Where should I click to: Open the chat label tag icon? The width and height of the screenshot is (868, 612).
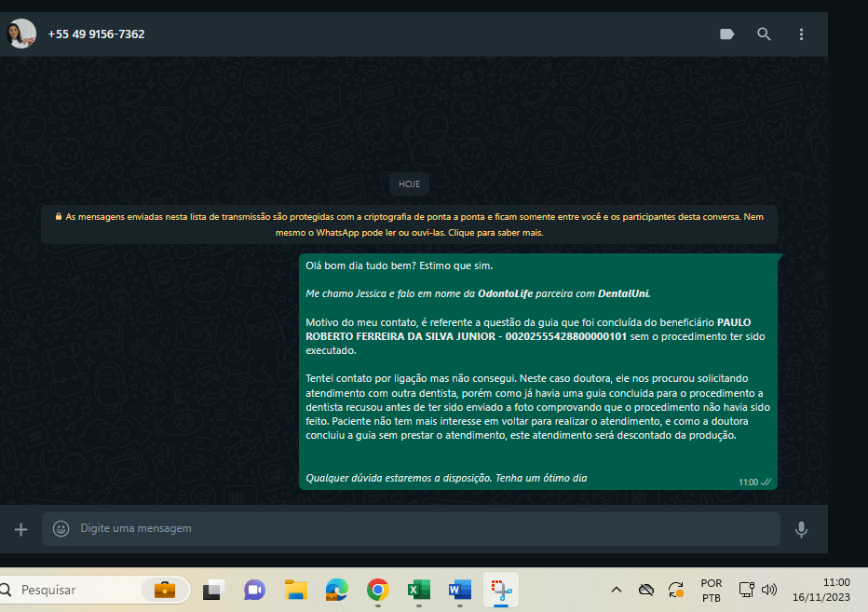click(x=726, y=34)
